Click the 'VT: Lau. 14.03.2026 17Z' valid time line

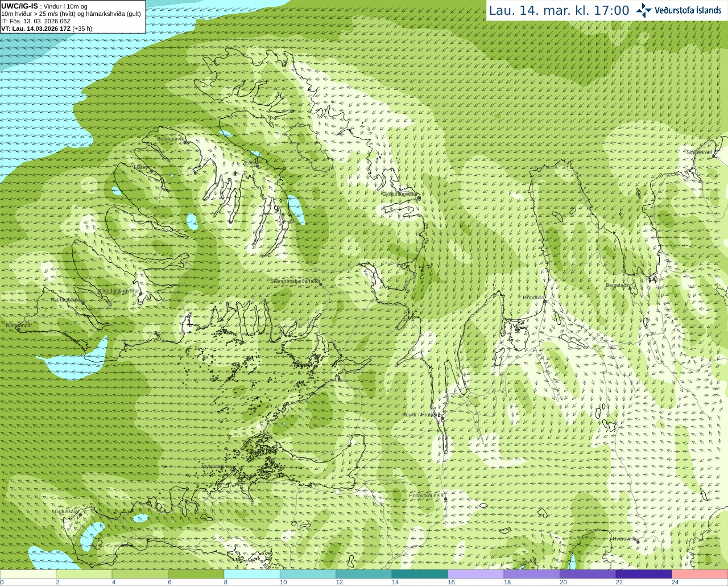click(36, 28)
